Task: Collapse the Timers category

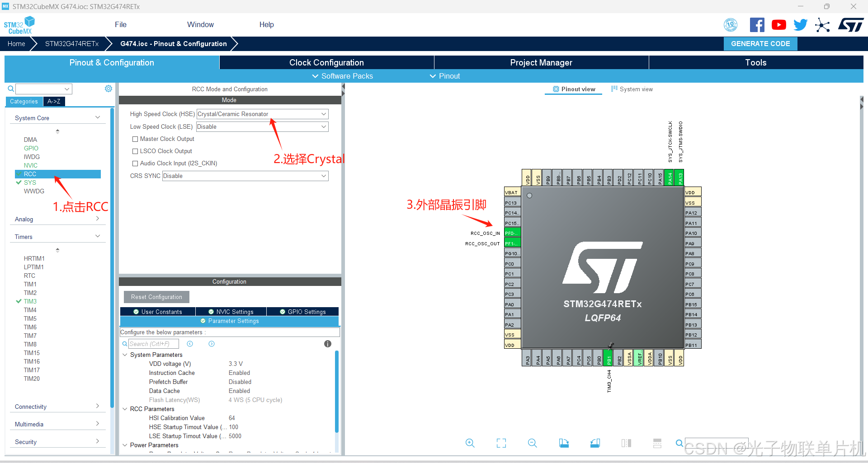Action: pyautogui.click(x=57, y=237)
